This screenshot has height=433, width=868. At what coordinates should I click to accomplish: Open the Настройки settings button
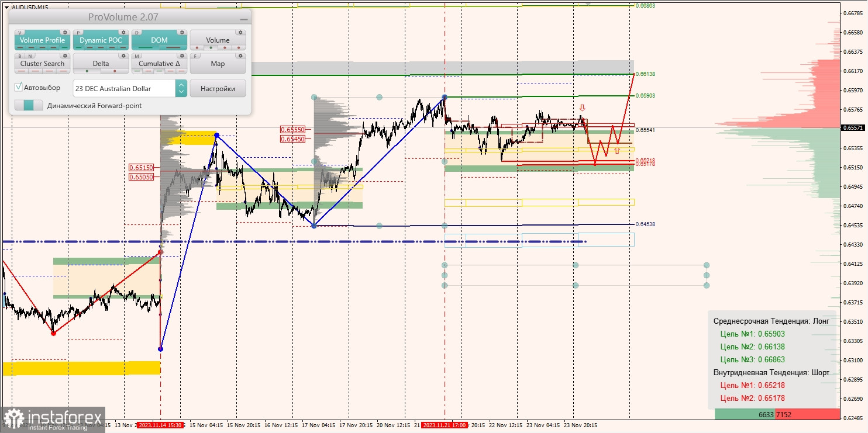(x=218, y=88)
